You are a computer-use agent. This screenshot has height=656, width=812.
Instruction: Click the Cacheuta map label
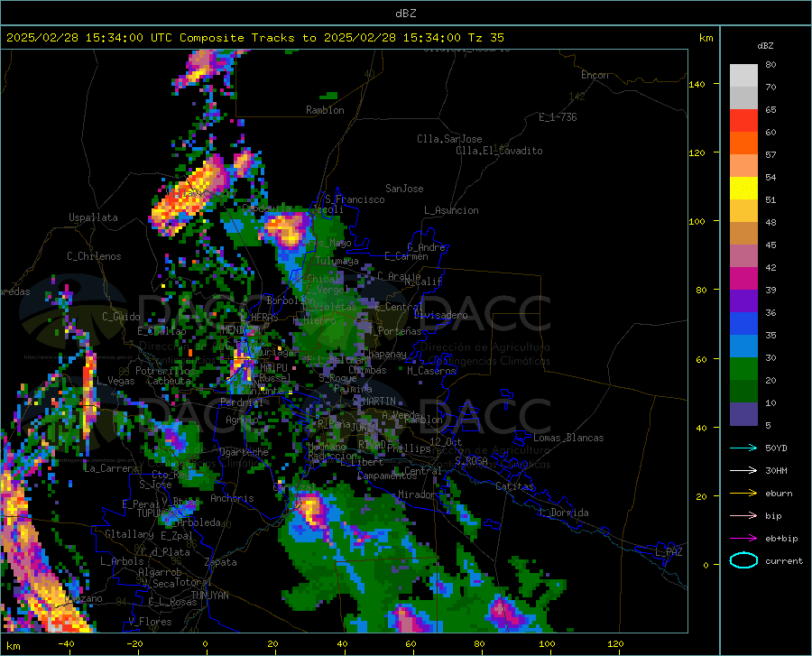169,381
